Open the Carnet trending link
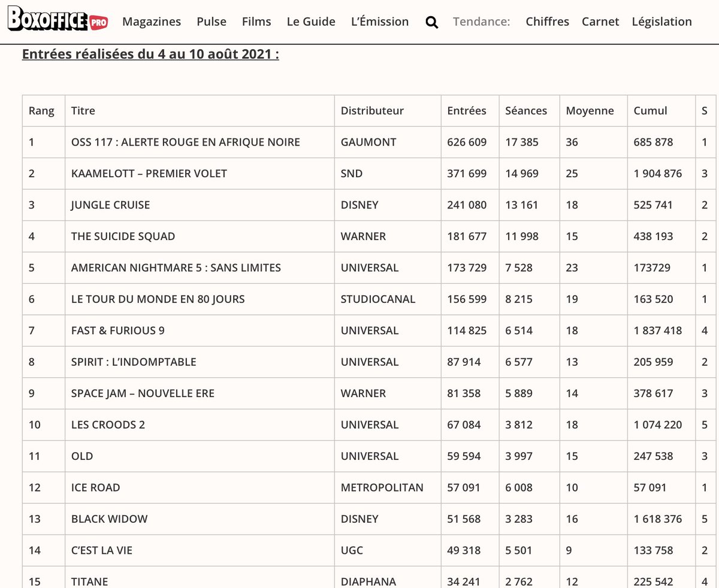 600,22
